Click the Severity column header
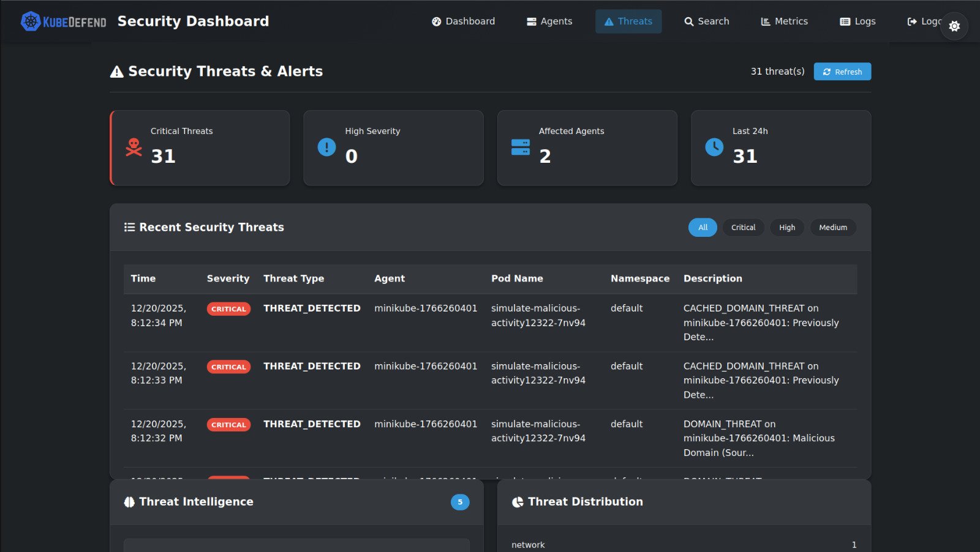Image resolution: width=980 pixels, height=552 pixels. [228, 278]
